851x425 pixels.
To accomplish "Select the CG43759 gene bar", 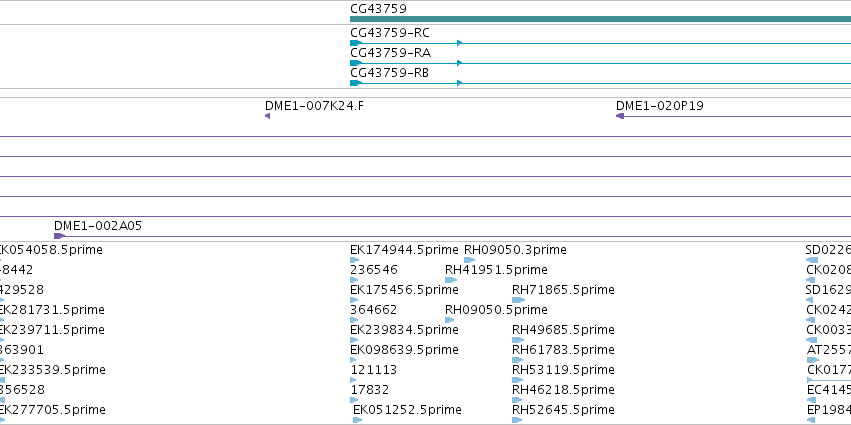I will point(600,19).
